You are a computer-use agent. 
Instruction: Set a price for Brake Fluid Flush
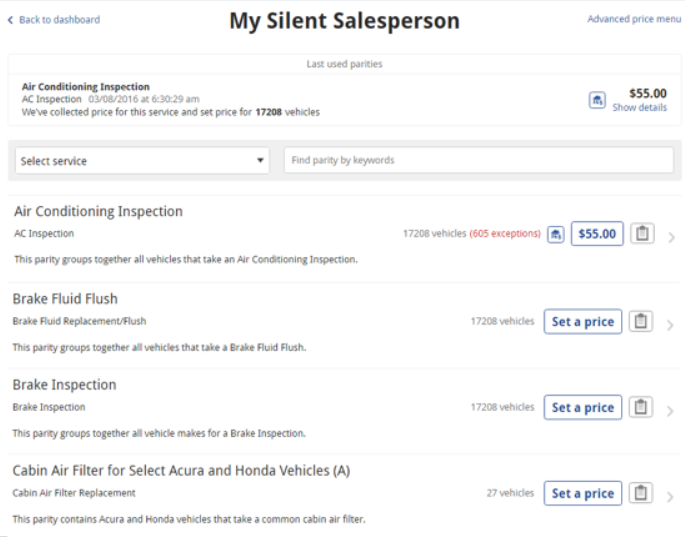(x=583, y=322)
